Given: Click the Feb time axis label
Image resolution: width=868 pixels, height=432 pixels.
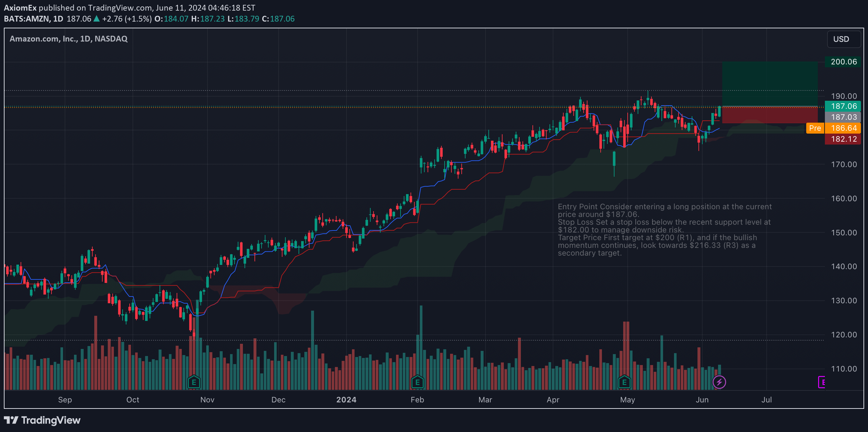Looking at the screenshot, I should pyautogui.click(x=417, y=399).
